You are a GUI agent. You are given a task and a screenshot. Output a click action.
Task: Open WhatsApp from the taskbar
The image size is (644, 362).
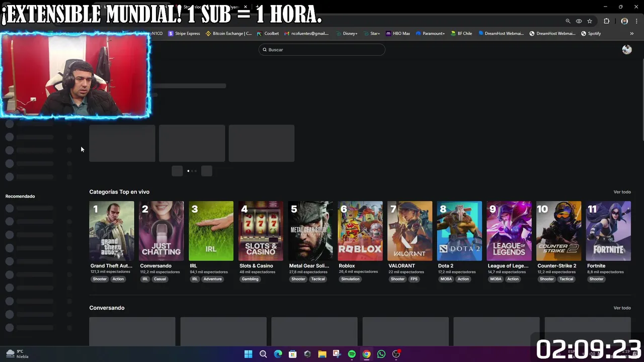click(381, 354)
